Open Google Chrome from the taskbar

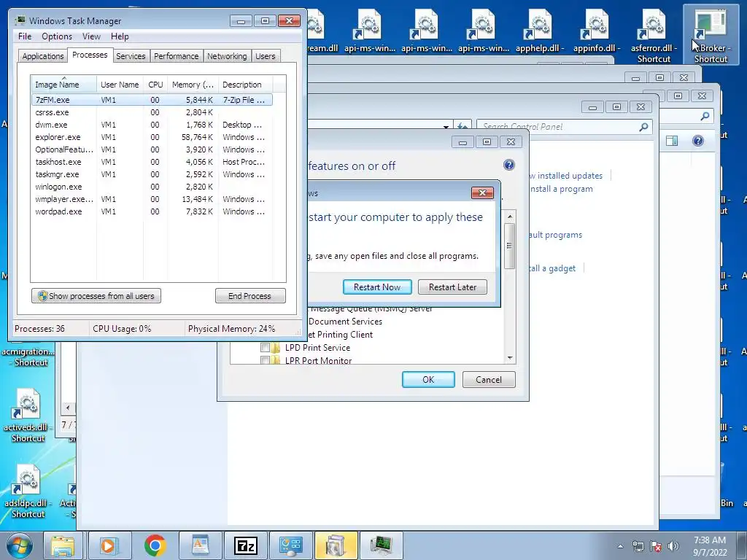[155, 545]
